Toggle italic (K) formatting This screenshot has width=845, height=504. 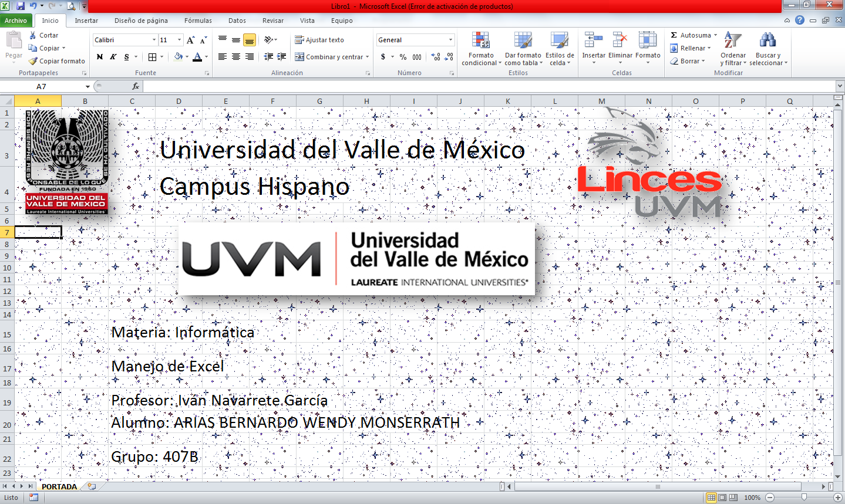tap(113, 57)
